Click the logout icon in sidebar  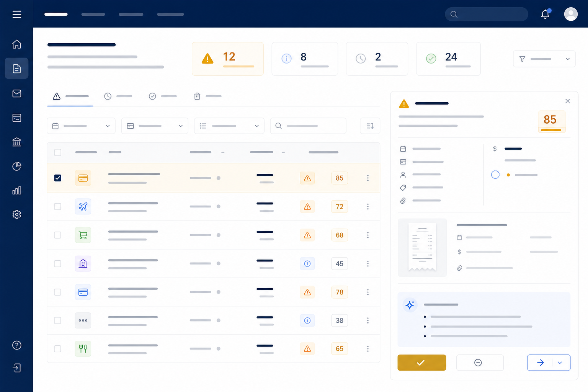[16, 368]
